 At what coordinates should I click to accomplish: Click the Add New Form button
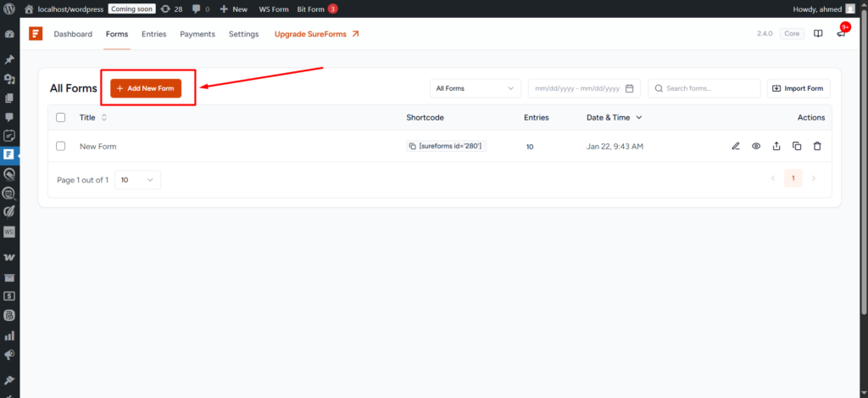point(146,88)
